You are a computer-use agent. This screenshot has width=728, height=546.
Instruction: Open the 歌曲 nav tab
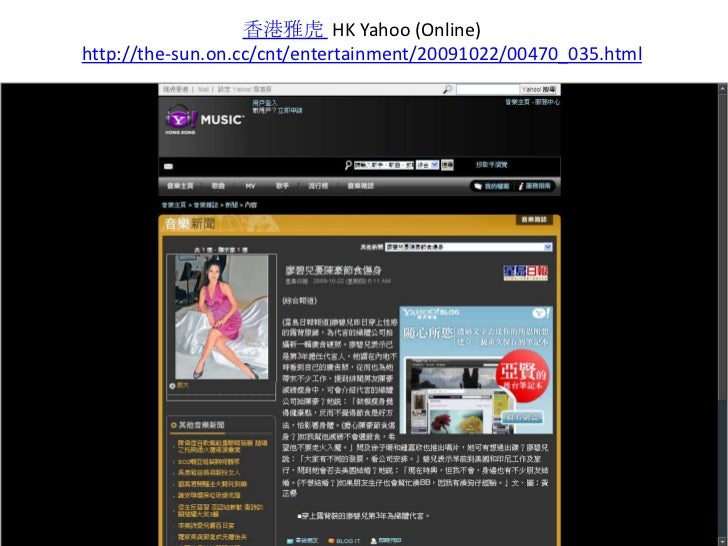click(218, 186)
